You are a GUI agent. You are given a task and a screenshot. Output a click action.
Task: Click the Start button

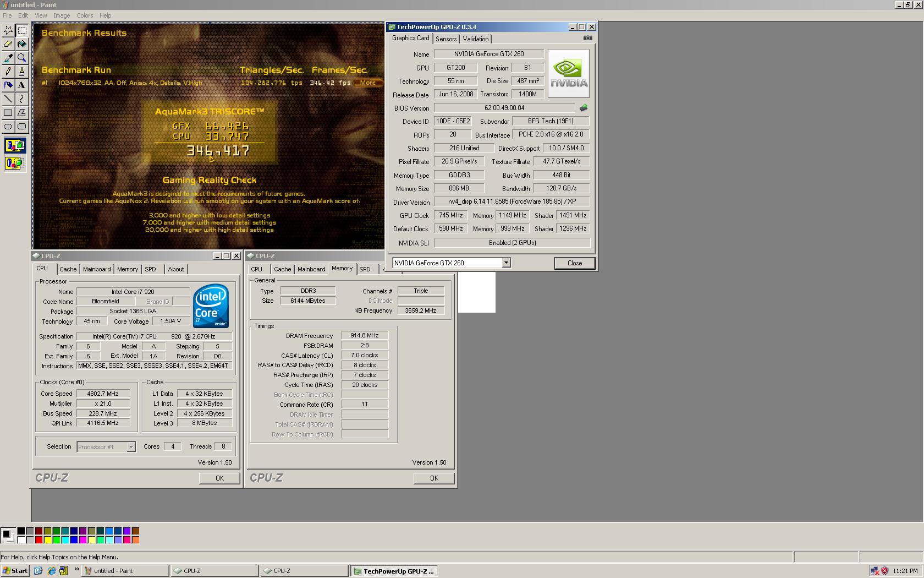tap(15, 571)
